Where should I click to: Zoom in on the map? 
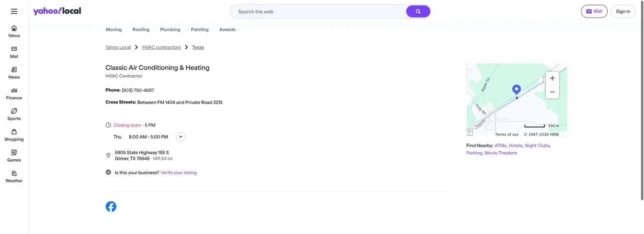coord(552,78)
